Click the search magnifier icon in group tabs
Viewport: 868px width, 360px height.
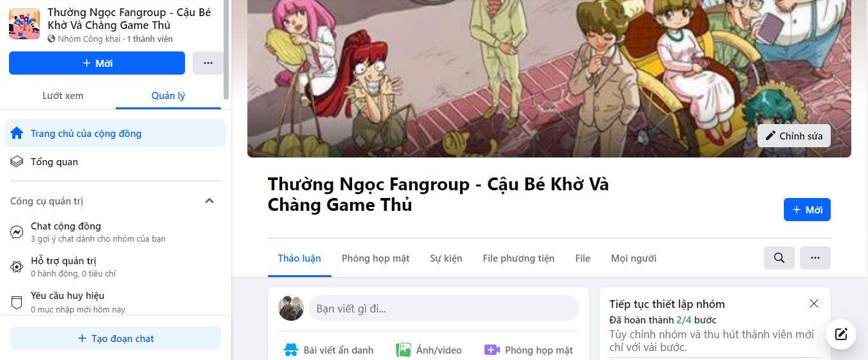(779, 258)
